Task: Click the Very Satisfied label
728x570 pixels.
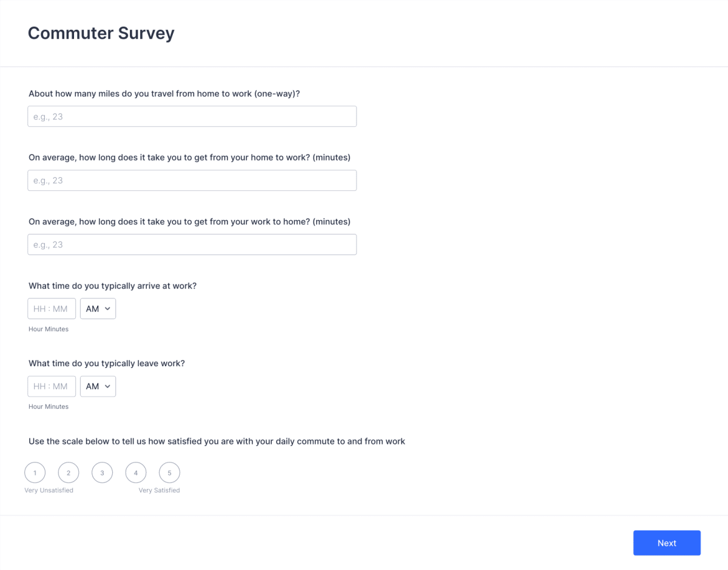Action: click(160, 490)
